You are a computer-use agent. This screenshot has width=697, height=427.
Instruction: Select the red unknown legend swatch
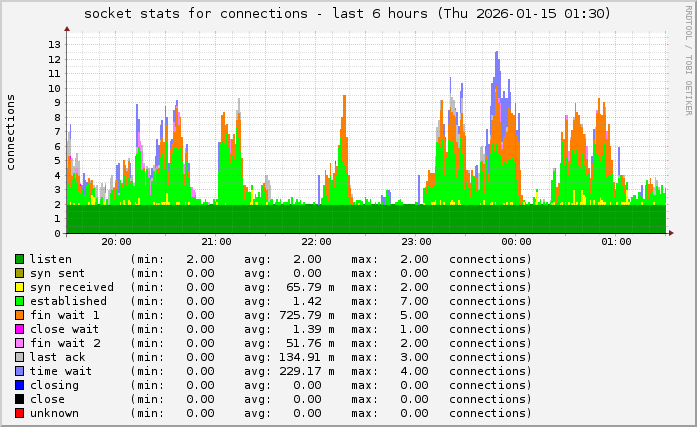pyautogui.click(x=19, y=413)
